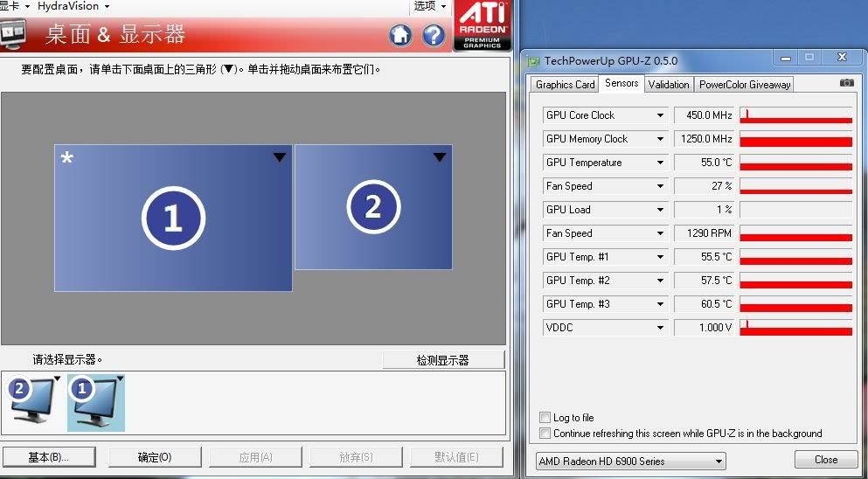Click the 检测显示器 button
The image size is (868, 479).
443,360
